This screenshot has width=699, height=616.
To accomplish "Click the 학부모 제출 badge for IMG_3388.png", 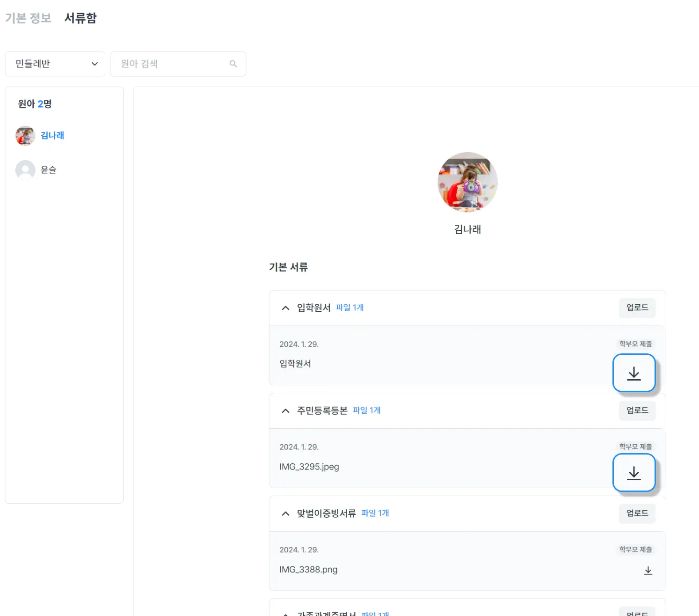I will 635,549.
